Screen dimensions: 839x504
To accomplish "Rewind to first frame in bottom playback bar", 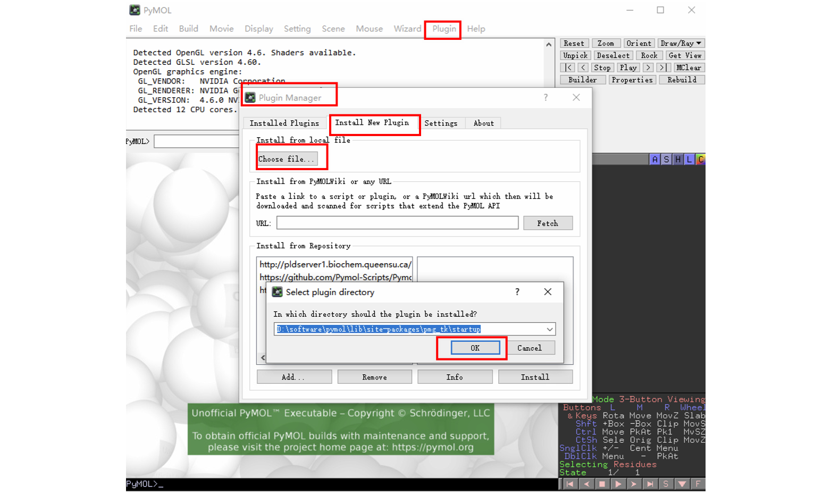I will click(570, 484).
